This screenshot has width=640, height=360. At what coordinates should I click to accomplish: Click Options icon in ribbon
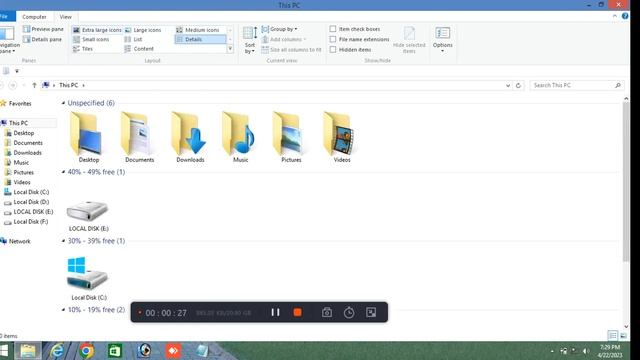click(442, 39)
